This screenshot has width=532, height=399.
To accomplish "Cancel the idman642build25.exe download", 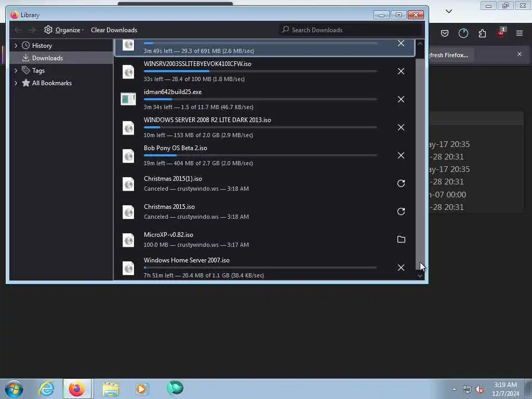I will [x=401, y=99].
